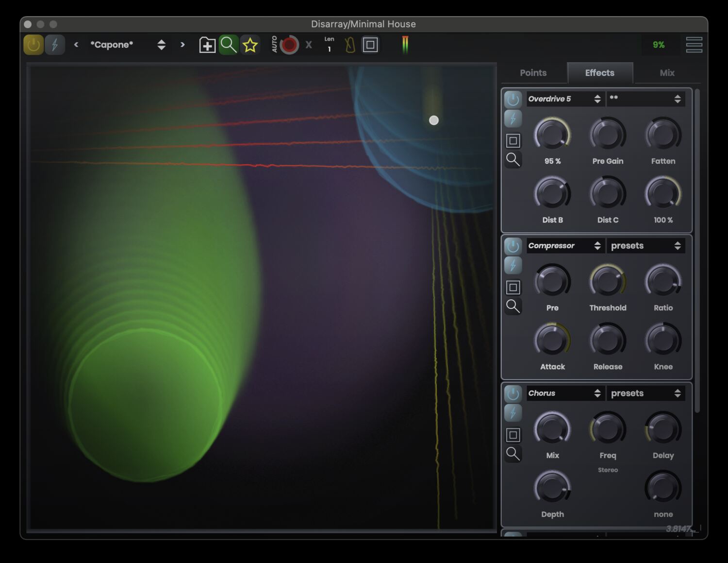Toggle the main yellow power button
728x563 pixels.
(33, 45)
